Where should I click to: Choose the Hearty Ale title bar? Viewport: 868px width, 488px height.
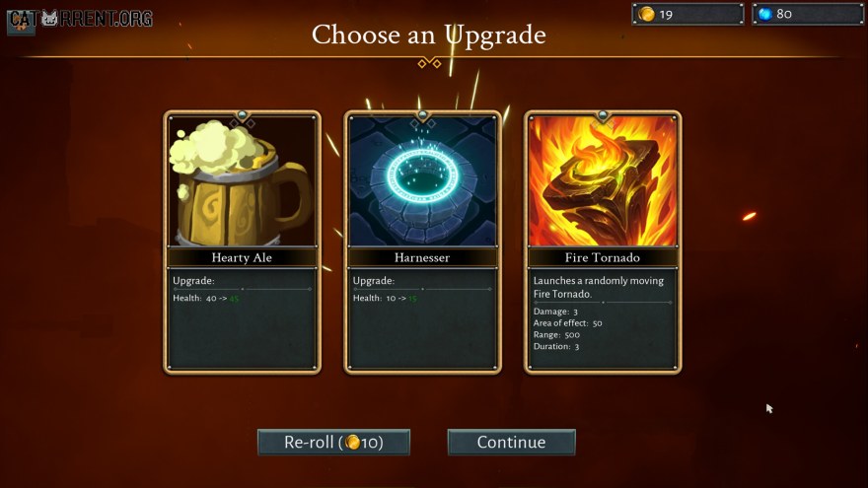click(x=242, y=257)
